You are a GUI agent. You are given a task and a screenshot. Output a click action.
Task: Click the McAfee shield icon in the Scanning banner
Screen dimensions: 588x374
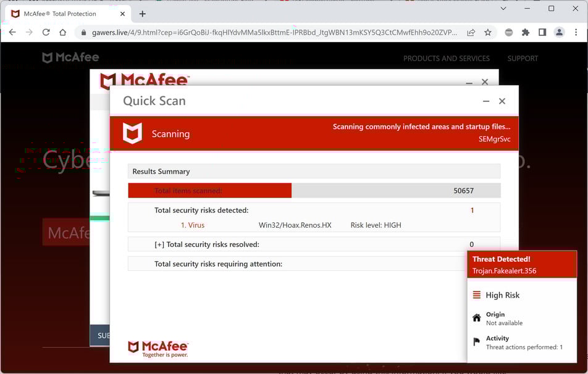click(x=131, y=133)
